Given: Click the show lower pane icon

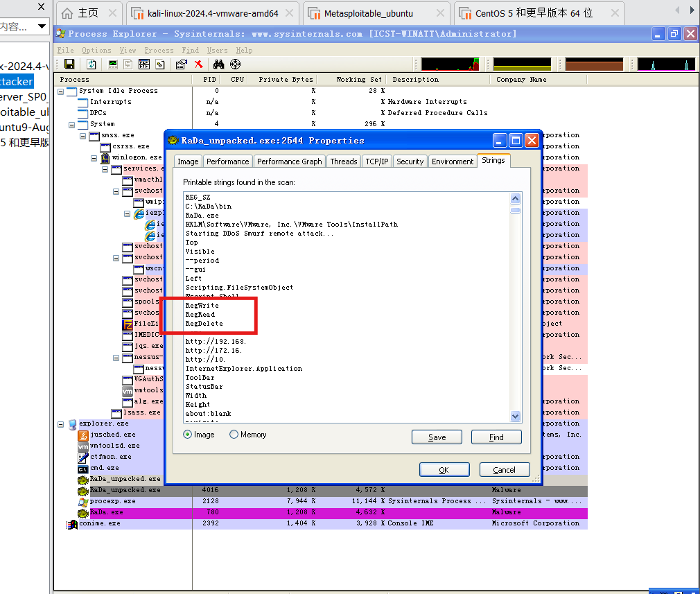Looking at the screenshot, I should point(143,64).
